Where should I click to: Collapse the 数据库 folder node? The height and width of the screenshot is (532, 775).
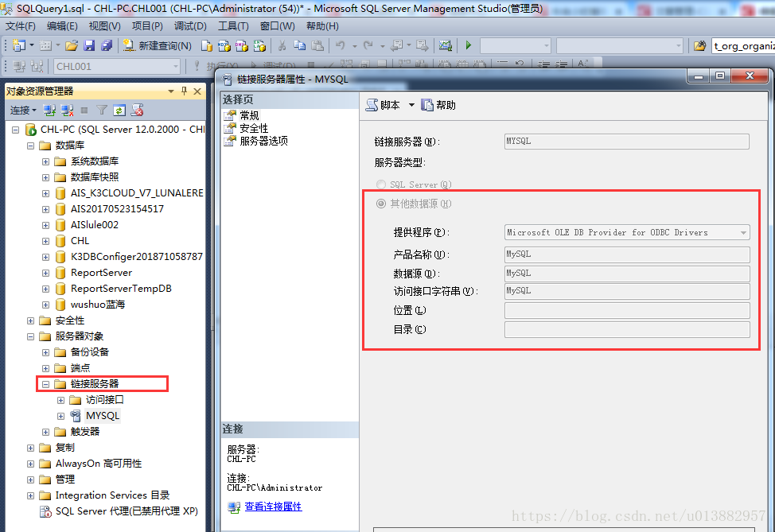point(31,146)
